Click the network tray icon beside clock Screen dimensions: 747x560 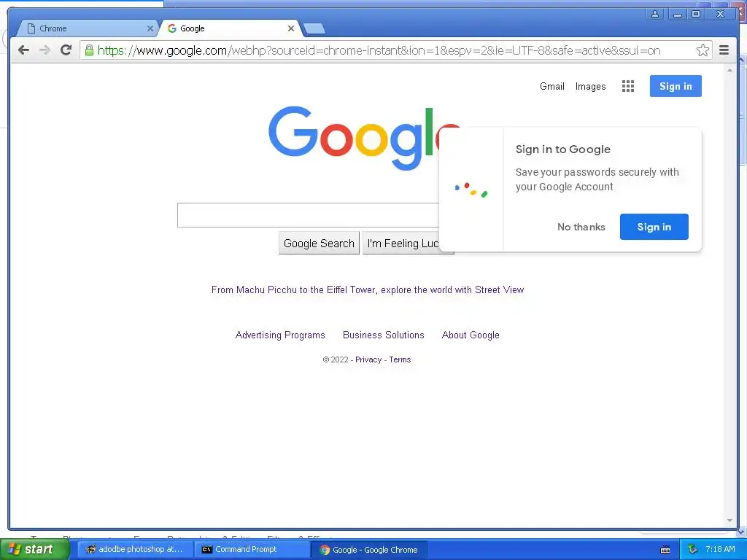(x=692, y=550)
